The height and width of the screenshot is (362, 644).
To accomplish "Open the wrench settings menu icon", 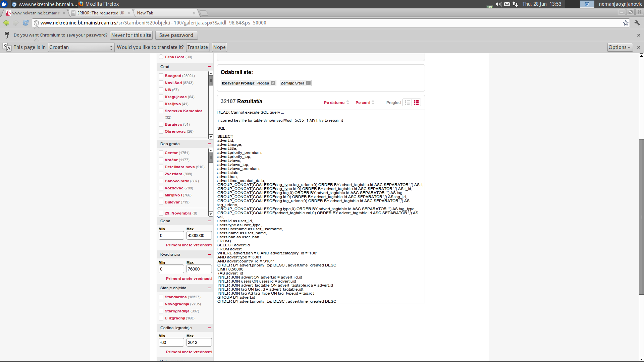I will coord(637,23).
